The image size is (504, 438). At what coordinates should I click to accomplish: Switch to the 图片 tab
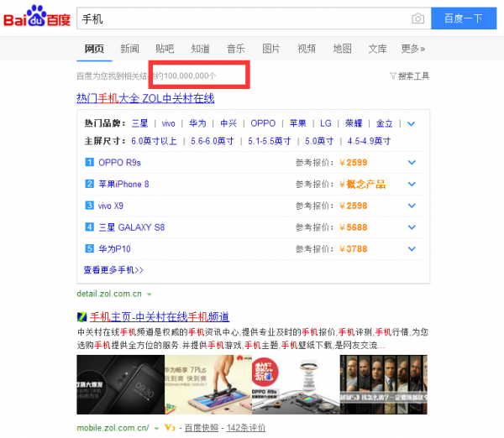click(271, 49)
